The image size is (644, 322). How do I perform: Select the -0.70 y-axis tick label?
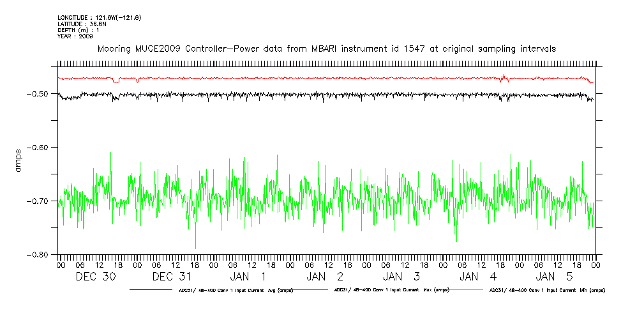tap(40, 201)
